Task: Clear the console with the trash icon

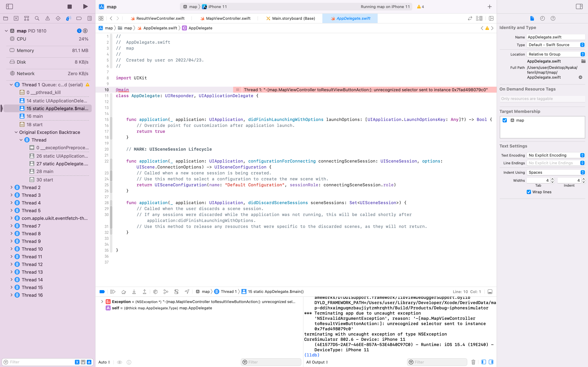Action: 473,362
